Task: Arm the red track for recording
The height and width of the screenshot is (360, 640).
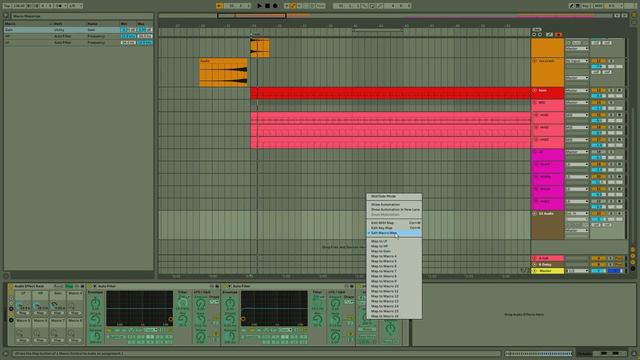Action: click(619, 90)
